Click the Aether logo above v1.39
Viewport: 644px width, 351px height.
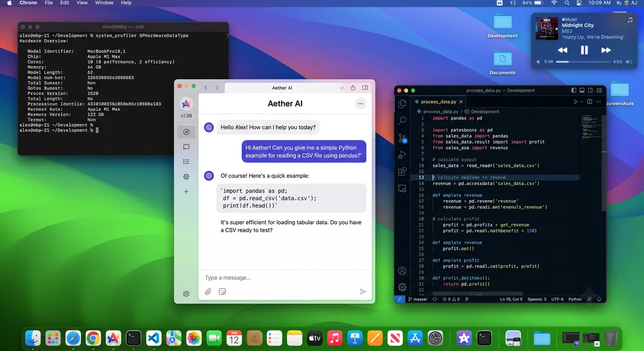point(186,104)
